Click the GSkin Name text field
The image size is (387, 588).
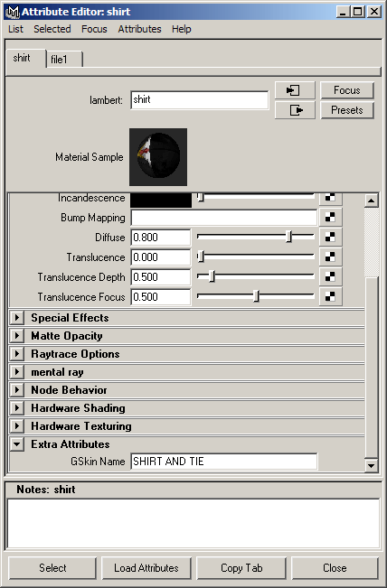[224, 462]
